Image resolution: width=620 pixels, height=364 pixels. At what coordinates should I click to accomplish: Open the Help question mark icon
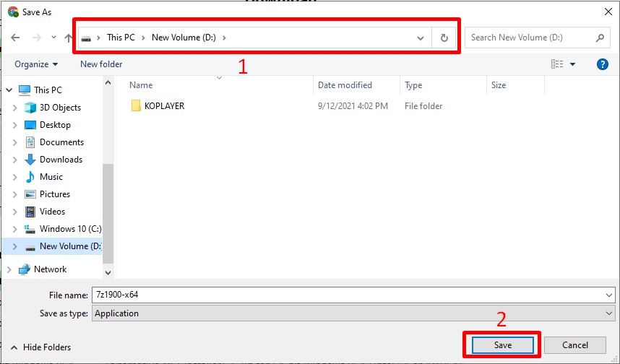(x=602, y=64)
